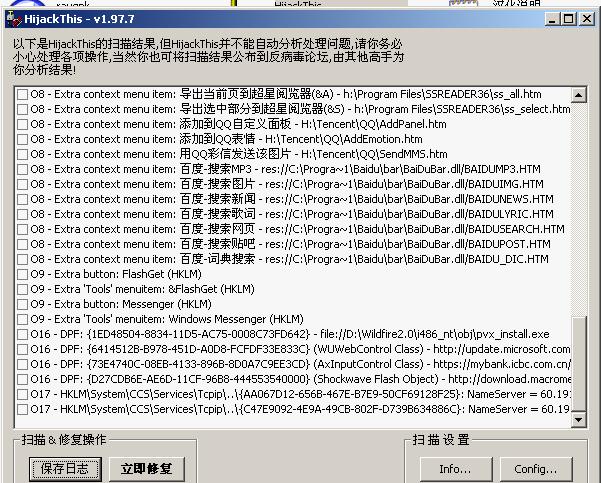Image resolution: width=601 pixels, height=483 pixels.
Task: Click the scrollbar track above the thumb
Action: point(578,209)
